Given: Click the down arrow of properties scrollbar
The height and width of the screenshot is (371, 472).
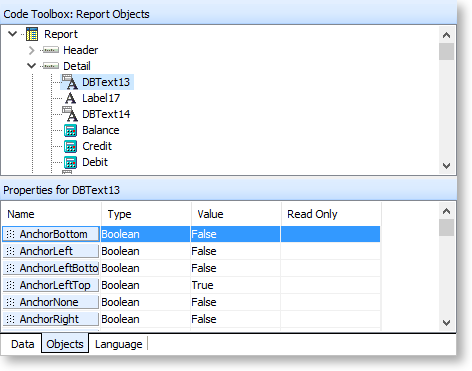Looking at the screenshot, I should pyautogui.click(x=446, y=323).
